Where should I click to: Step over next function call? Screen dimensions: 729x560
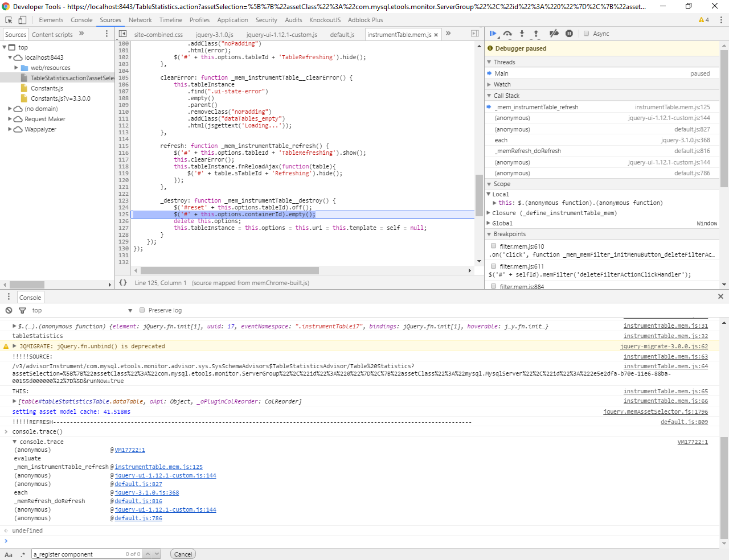coord(507,34)
